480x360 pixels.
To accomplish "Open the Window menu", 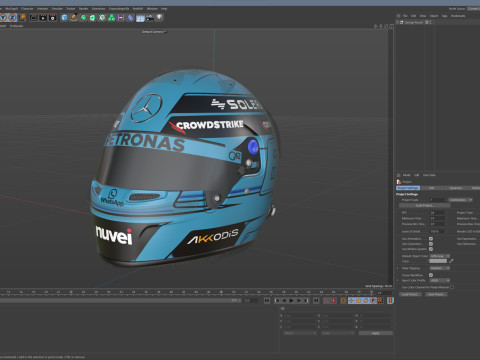I will point(152,9).
